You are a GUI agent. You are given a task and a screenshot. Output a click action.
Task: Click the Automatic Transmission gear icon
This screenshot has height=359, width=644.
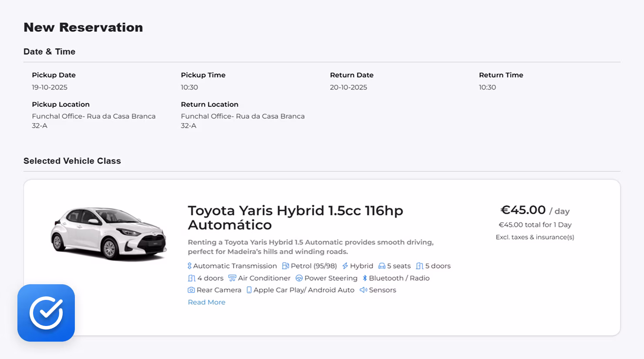tap(190, 266)
